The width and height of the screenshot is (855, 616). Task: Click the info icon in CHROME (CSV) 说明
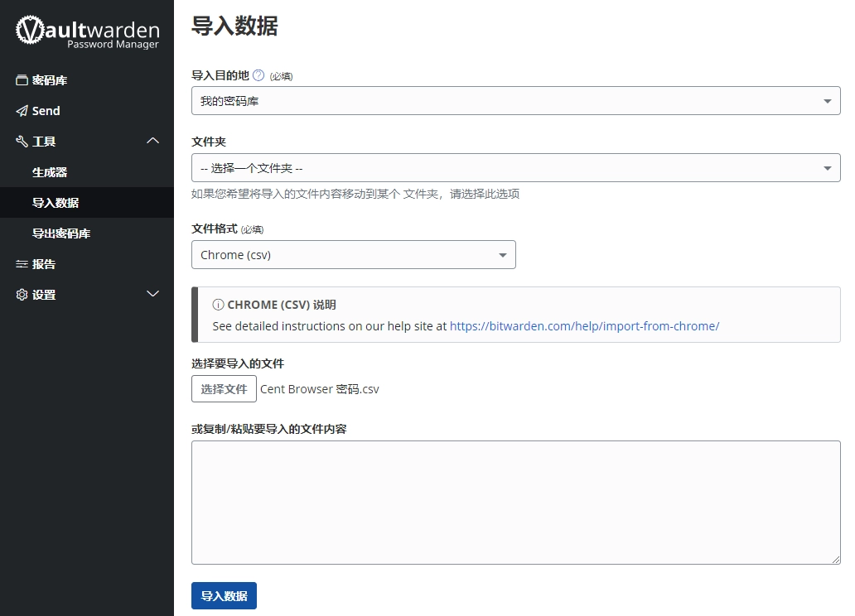[x=218, y=305]
